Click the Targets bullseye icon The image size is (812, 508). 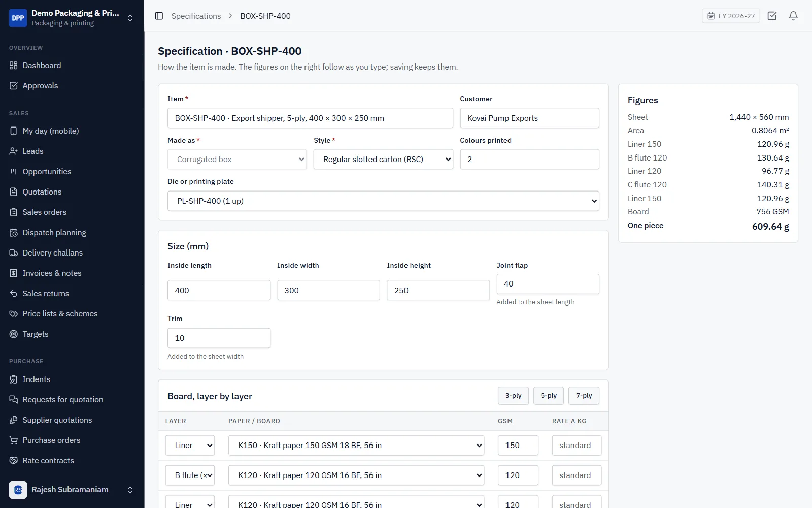click(14, 334)
